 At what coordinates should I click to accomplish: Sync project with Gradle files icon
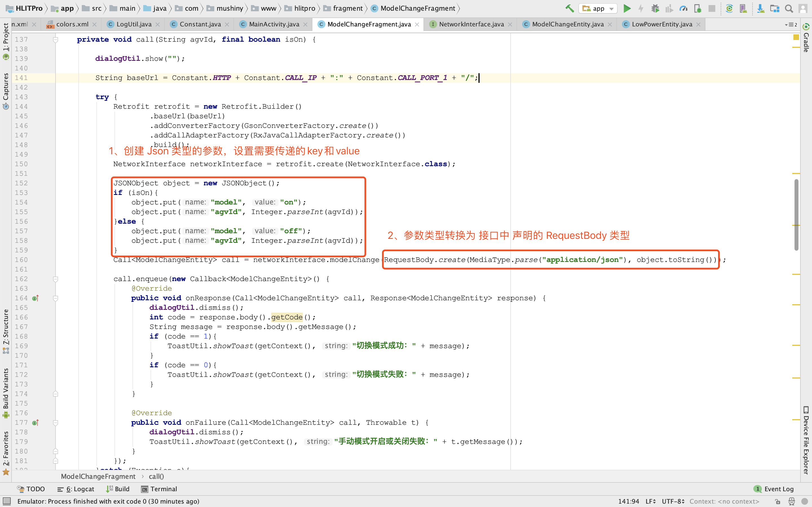(729, 8)
